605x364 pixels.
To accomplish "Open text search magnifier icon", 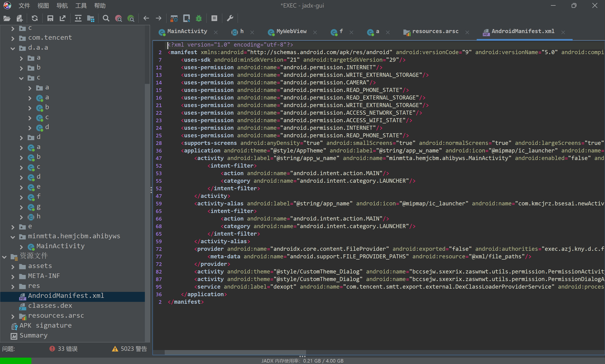I will (106, 18).
